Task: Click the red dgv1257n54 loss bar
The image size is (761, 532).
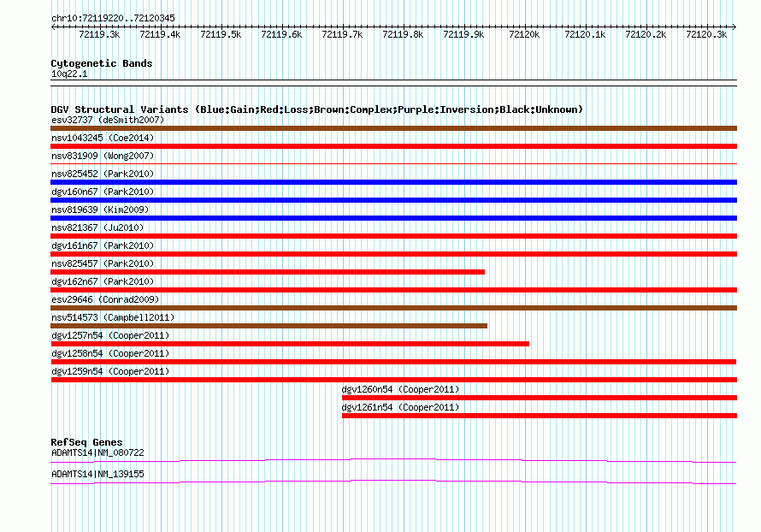Action: 290,344
